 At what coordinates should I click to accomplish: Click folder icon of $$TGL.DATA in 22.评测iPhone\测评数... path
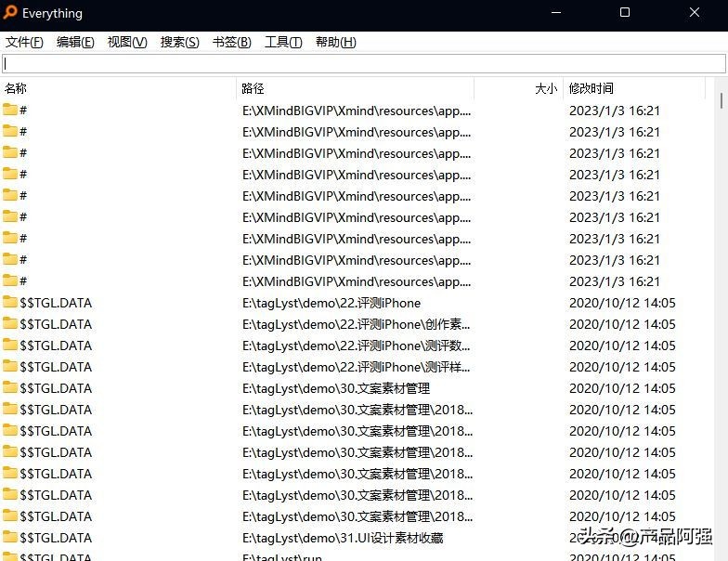click(x=9, y=346)
